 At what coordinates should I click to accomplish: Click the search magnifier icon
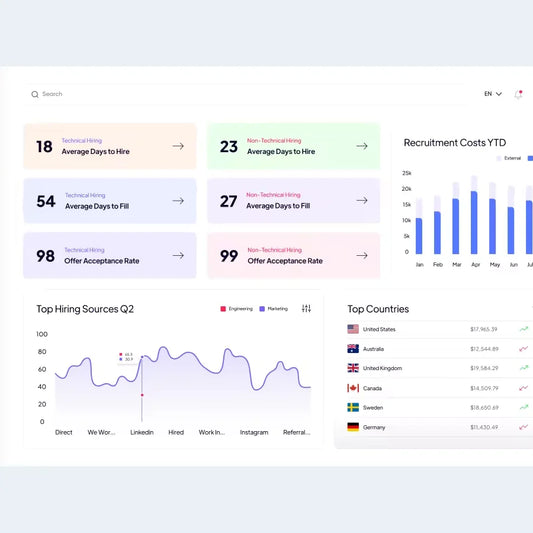35,94
